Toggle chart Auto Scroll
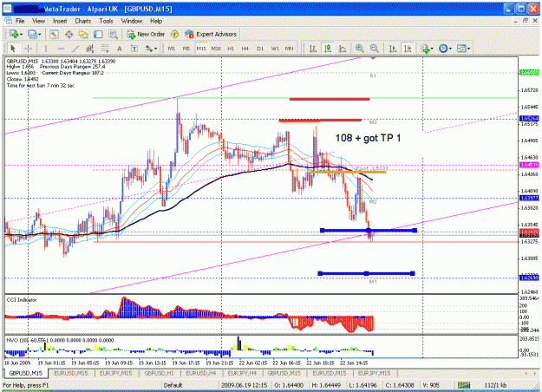The height and width of the screenshot is (392, 542). [393, 49]
